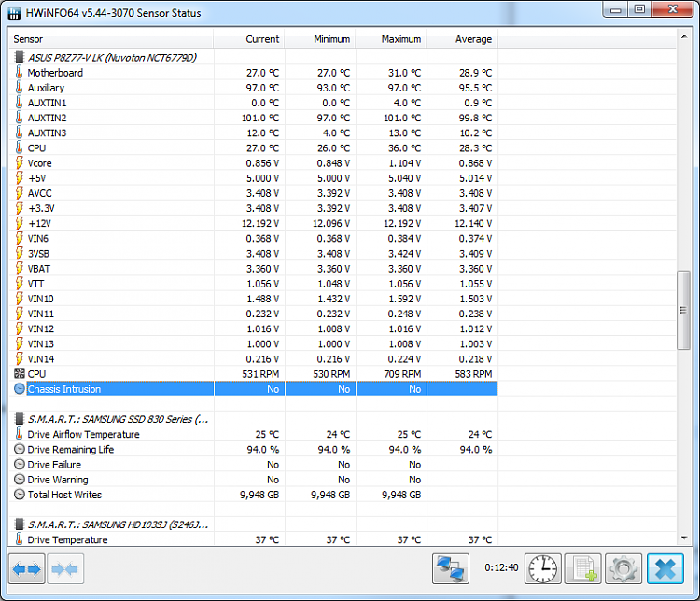Image resolution: width=700 pixels, height=601 pixels.
Task: Click the collapse columns arrows button
Action: pos(65,569)
